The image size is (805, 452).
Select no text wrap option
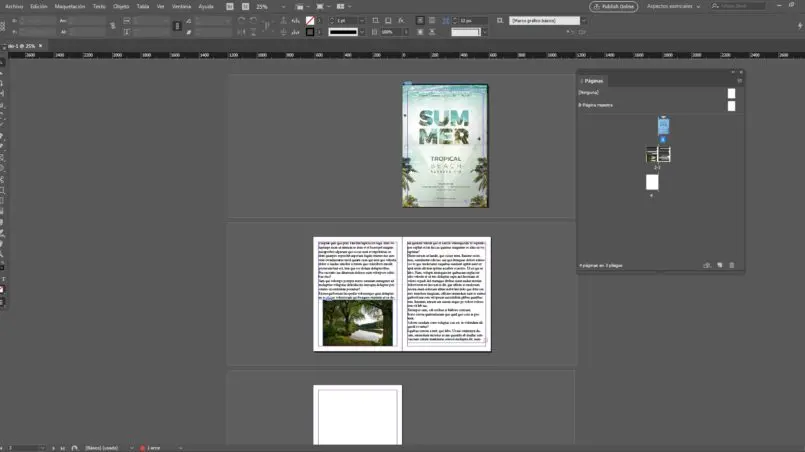click(420, 21)
